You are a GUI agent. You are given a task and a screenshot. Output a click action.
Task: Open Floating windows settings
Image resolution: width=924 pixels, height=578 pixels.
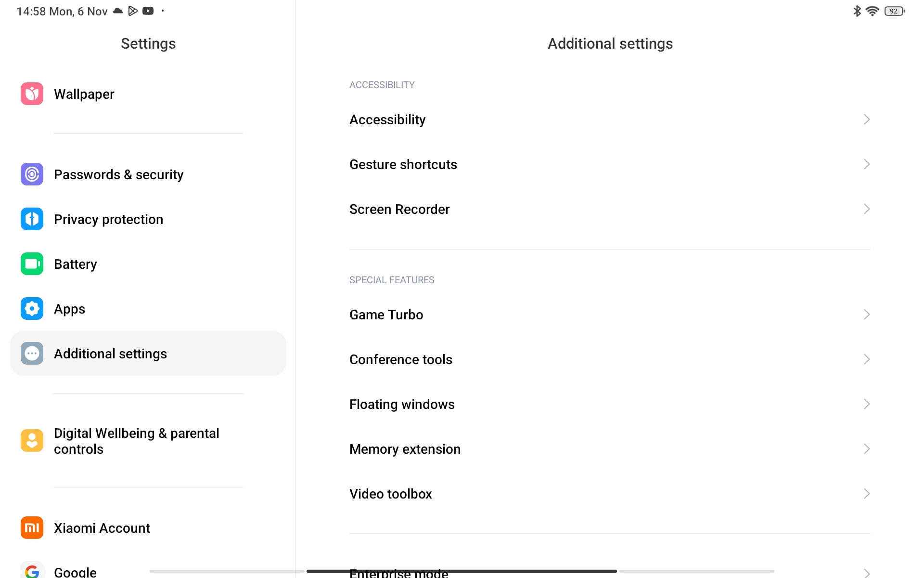point(402,405)
